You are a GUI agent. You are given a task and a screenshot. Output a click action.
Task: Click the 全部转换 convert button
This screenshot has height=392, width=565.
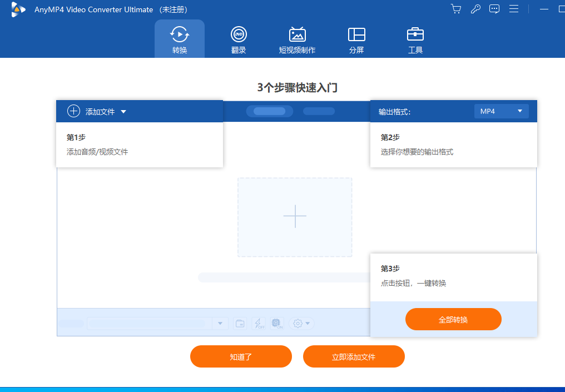(x=453, y=319)
